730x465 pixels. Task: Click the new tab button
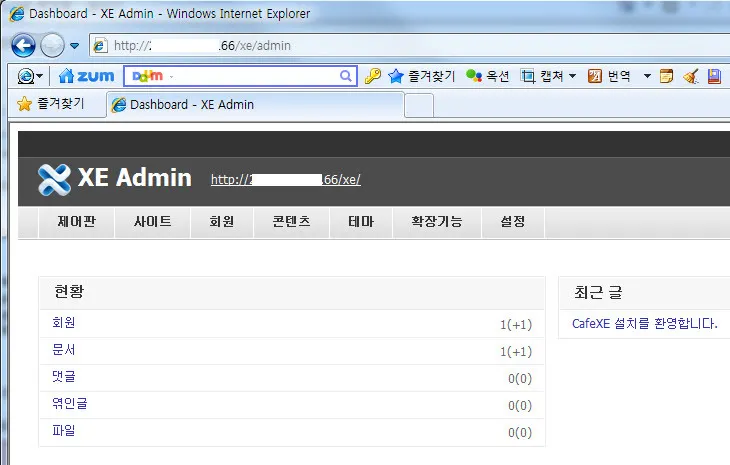pyautogui.click(x=419, y=104)
